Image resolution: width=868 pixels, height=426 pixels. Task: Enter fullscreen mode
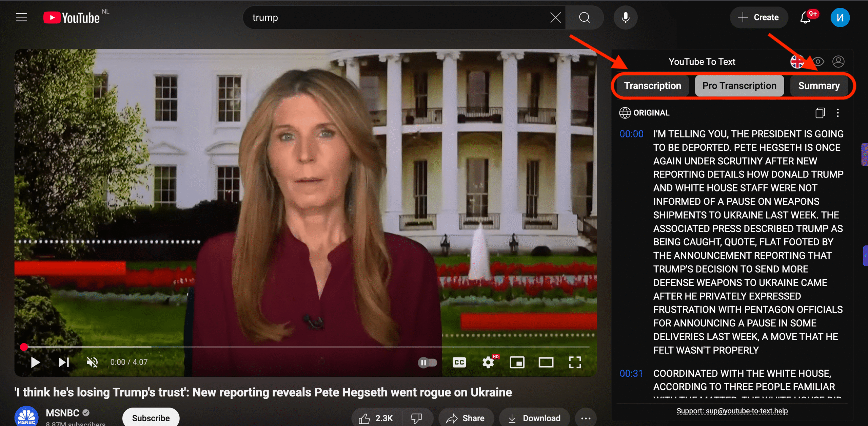(575, 363)
